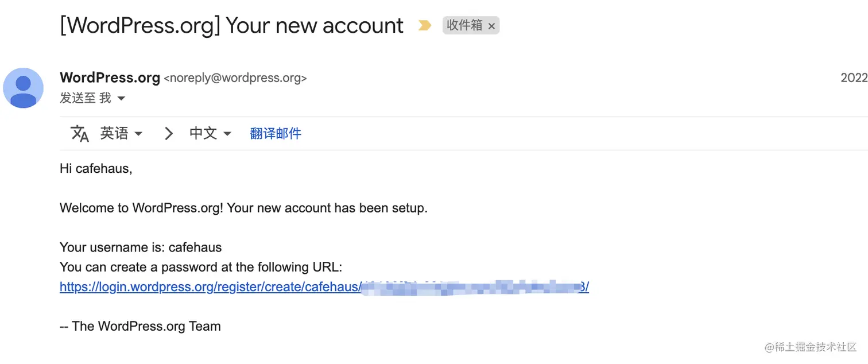Click the yellow importance marker icon
Viewport: 868px width, 364px height.
click(x=424, y=25)
